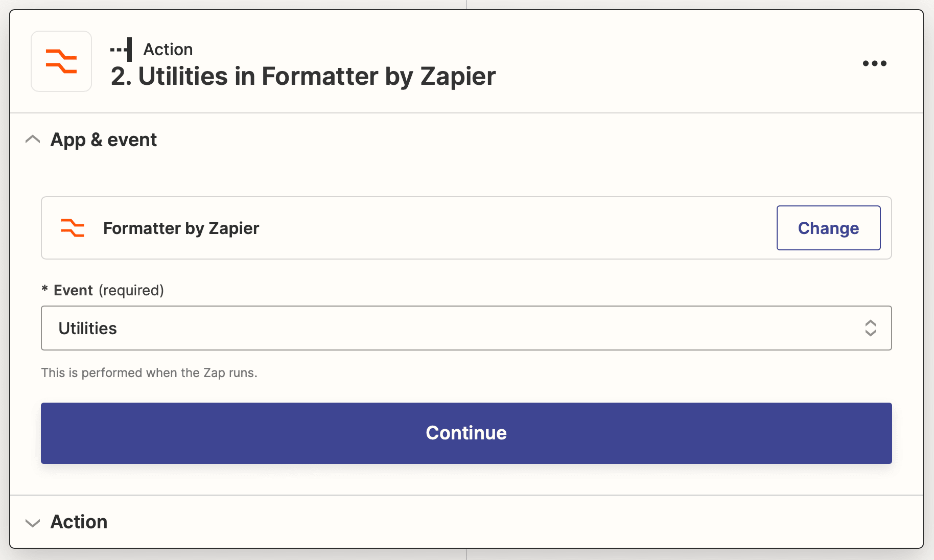Expand the Action section

[x=33, y=522]
